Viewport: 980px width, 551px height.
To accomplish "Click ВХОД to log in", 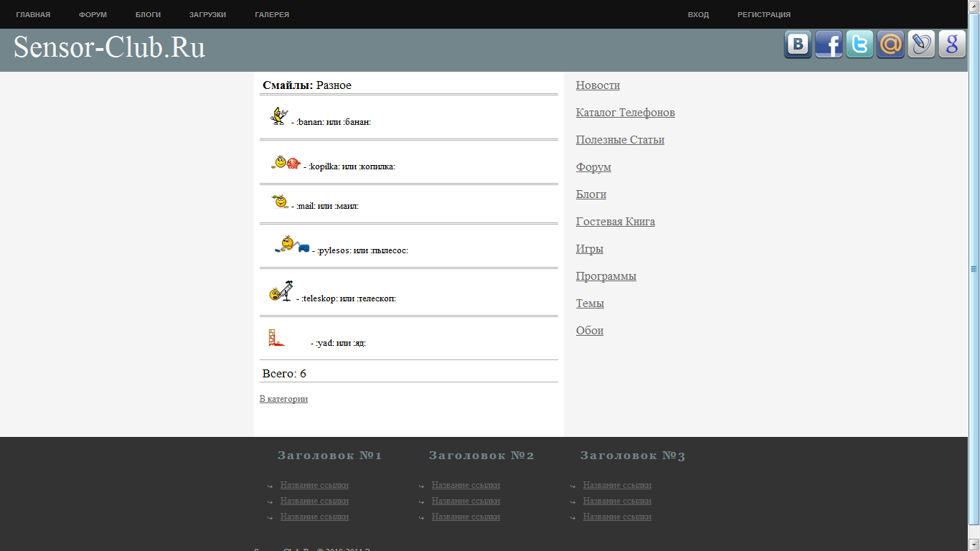I will click(698, 15).
